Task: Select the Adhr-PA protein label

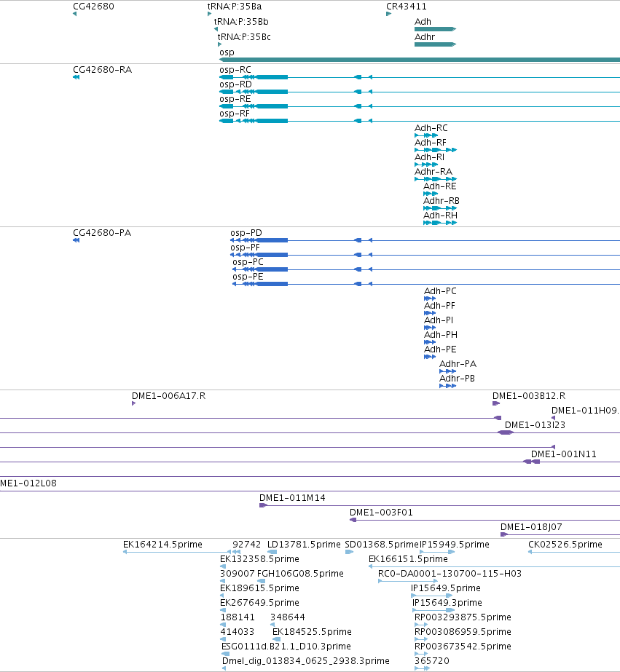Action: point(458,364)
